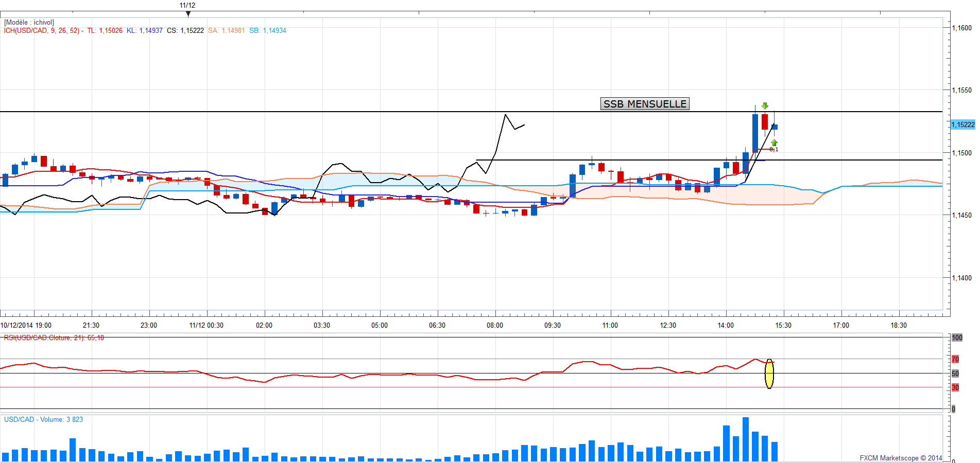Image resolution: width=980 pixels, height=463 pixels.
Task: Select the 11/12 date marker triangle
Action: pos(188,14)
